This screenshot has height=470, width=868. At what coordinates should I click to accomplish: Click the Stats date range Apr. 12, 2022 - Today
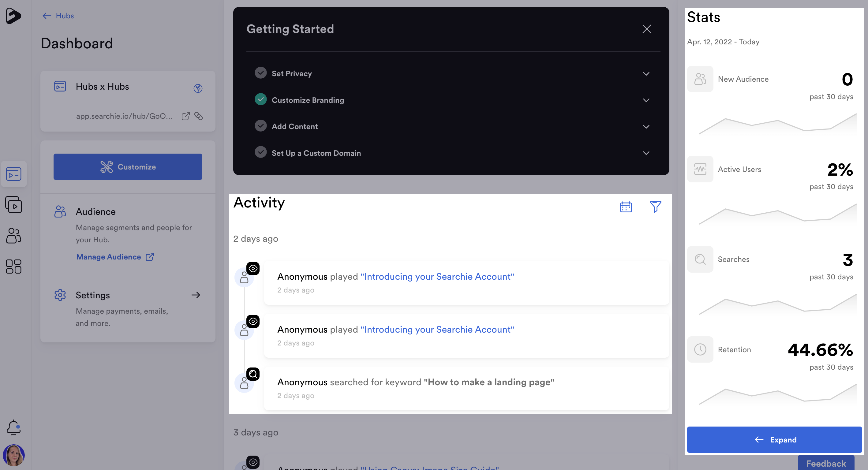click(723, 42)
